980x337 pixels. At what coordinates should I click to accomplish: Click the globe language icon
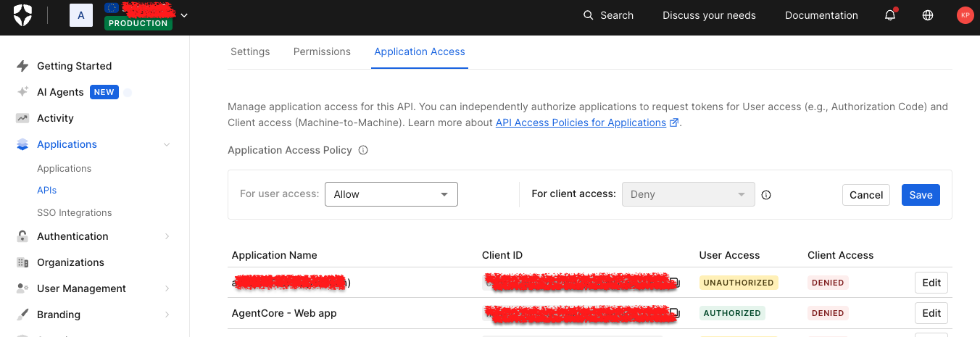pos(928,15)
